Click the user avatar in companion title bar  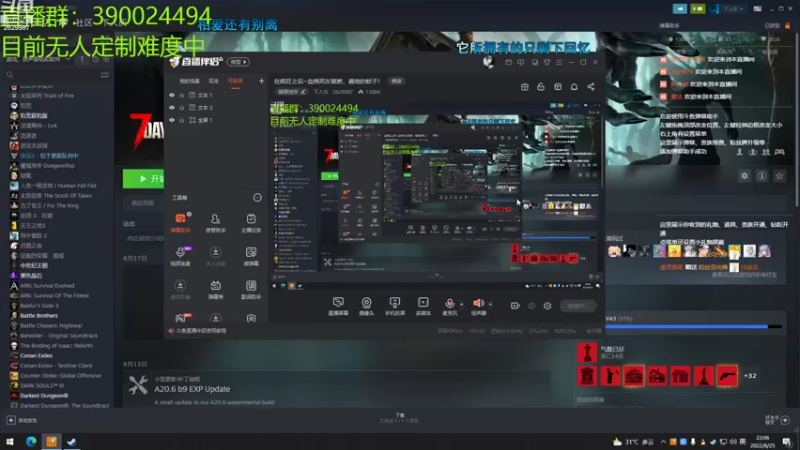coord(488,62)
